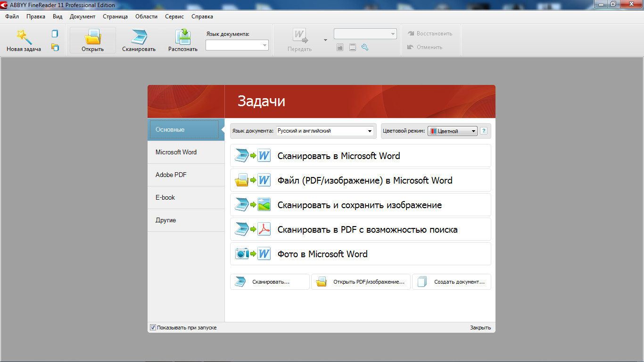Click the wrench settings icon in toolbar

[365, 47]
